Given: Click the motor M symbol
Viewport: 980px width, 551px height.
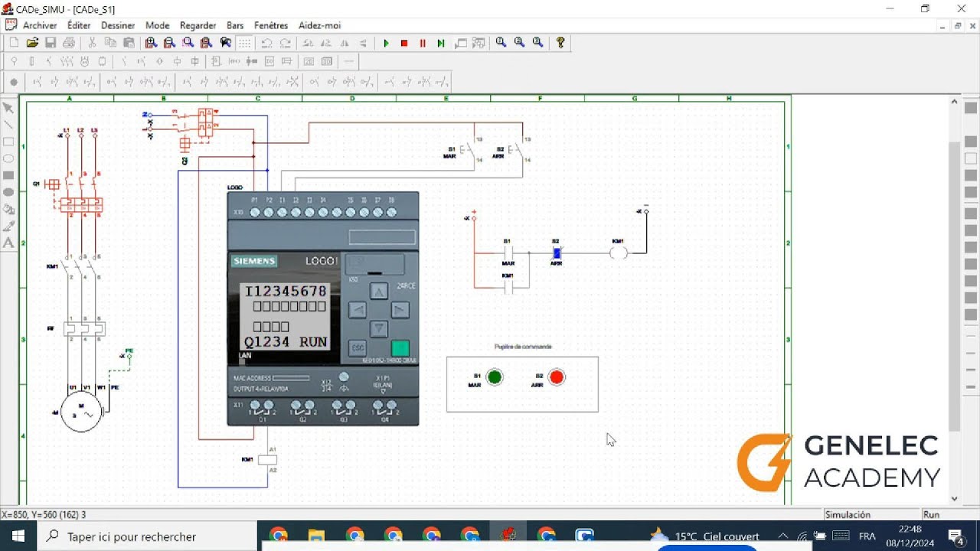Looking at the screenshot, I should click(x=81, y=412).
